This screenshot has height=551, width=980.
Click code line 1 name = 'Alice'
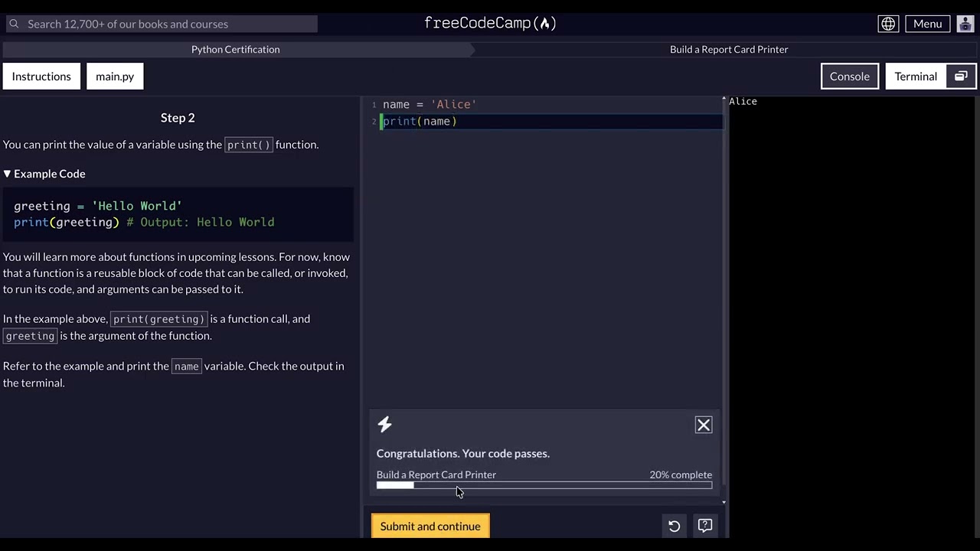pos(430,104)
